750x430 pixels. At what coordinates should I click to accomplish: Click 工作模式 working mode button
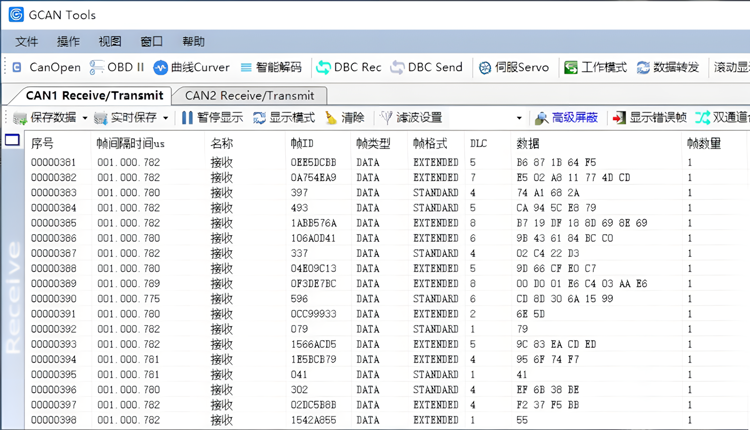coord(595,67)
